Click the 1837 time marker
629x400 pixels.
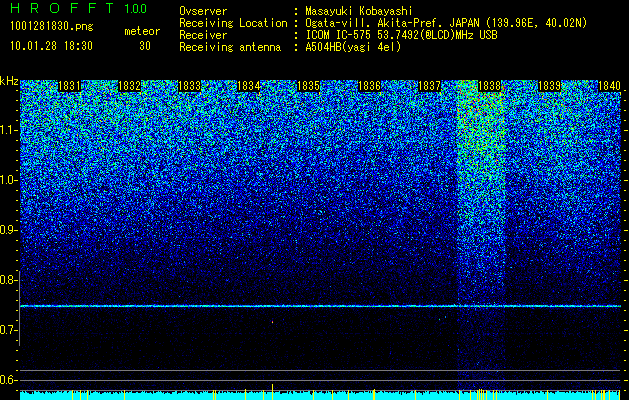click(430, 86)
